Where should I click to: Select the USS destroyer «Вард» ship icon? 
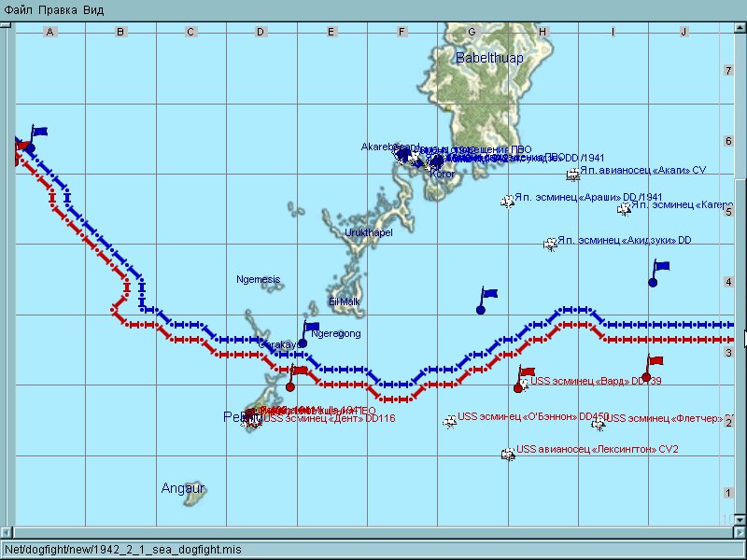coord(524,384)
